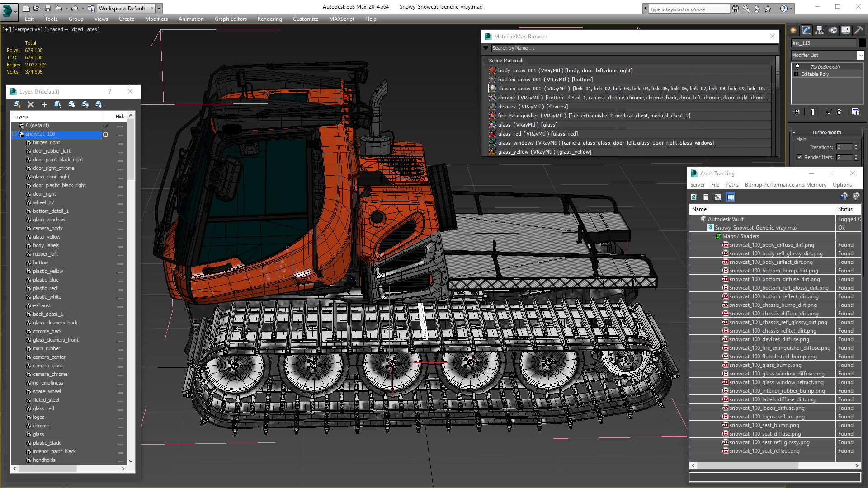Collapse the snowcat_100 layer tree

14,134
